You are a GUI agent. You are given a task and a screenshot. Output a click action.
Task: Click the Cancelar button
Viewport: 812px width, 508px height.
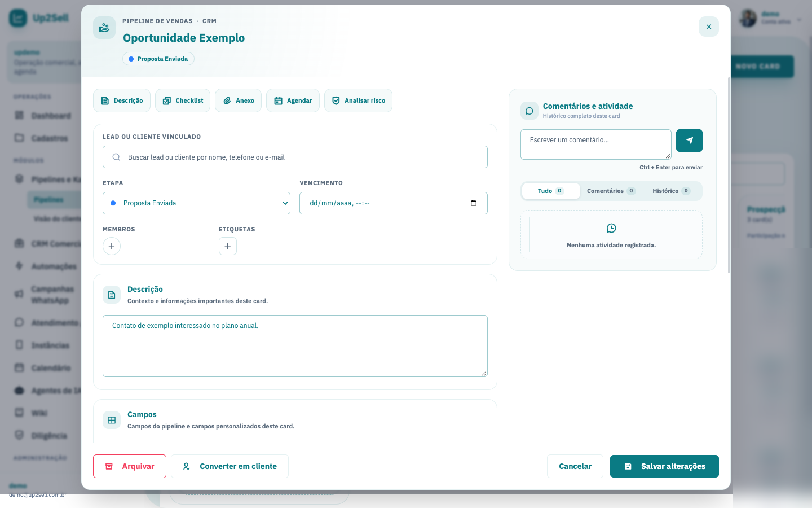pyautogui.click(x=575, y=466)
